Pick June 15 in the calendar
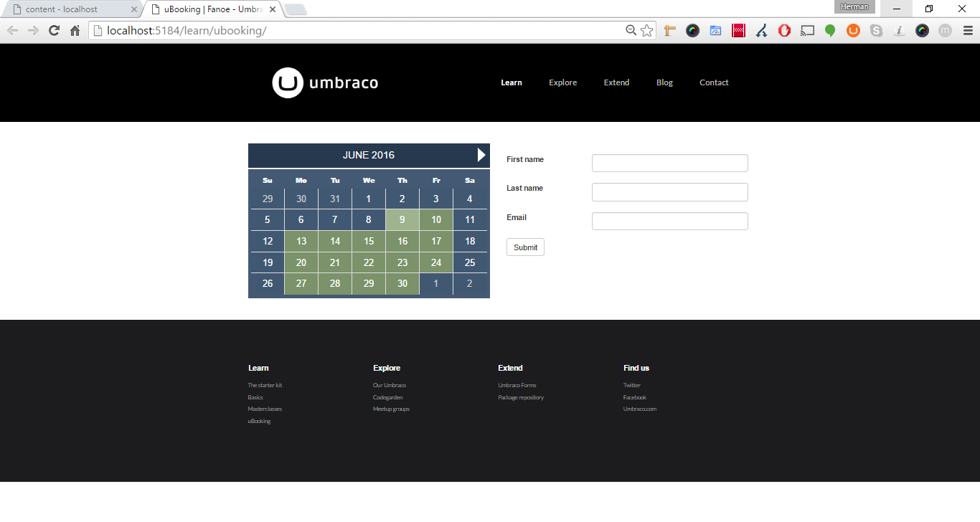The height and width of the screenshot is (522, 980). [x=369, y=242]
